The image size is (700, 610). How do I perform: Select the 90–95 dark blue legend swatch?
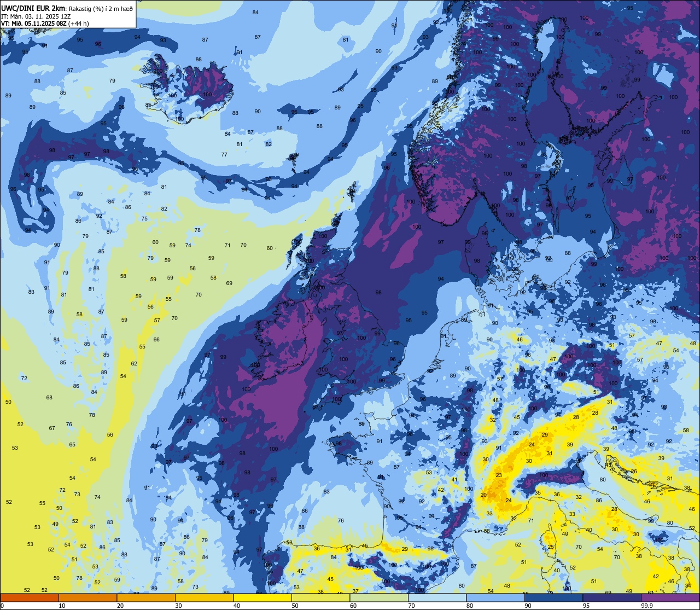(x=553, y=597)
